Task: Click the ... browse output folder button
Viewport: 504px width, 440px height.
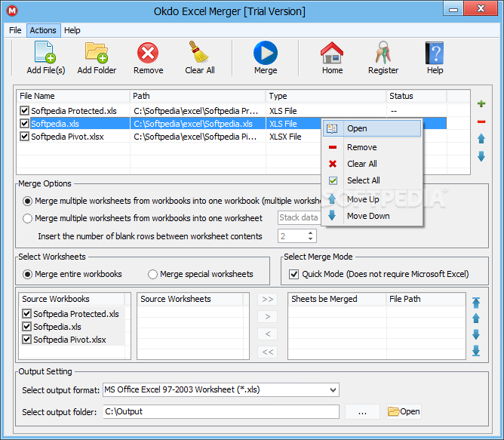Action: click(362, 411)
